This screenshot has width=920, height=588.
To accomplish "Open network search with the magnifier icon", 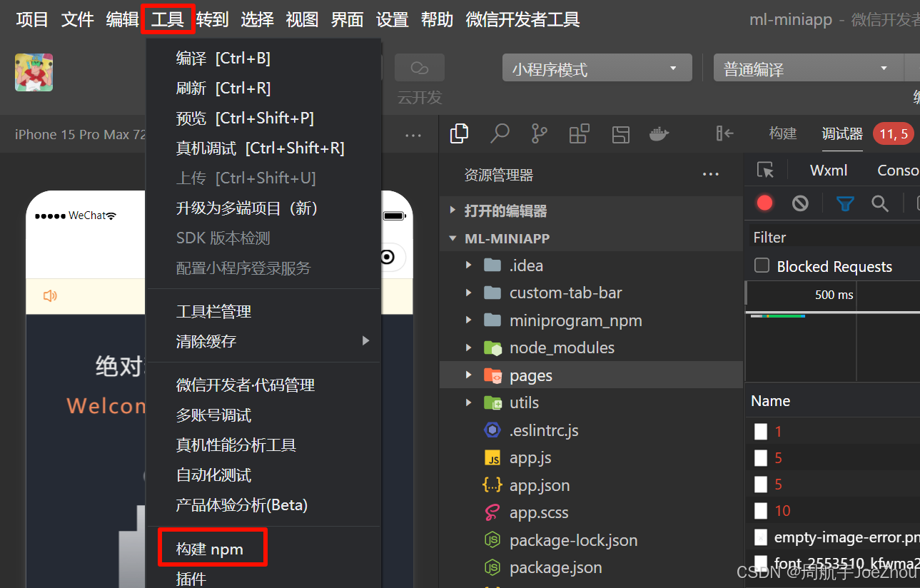I will click(879, 203).
